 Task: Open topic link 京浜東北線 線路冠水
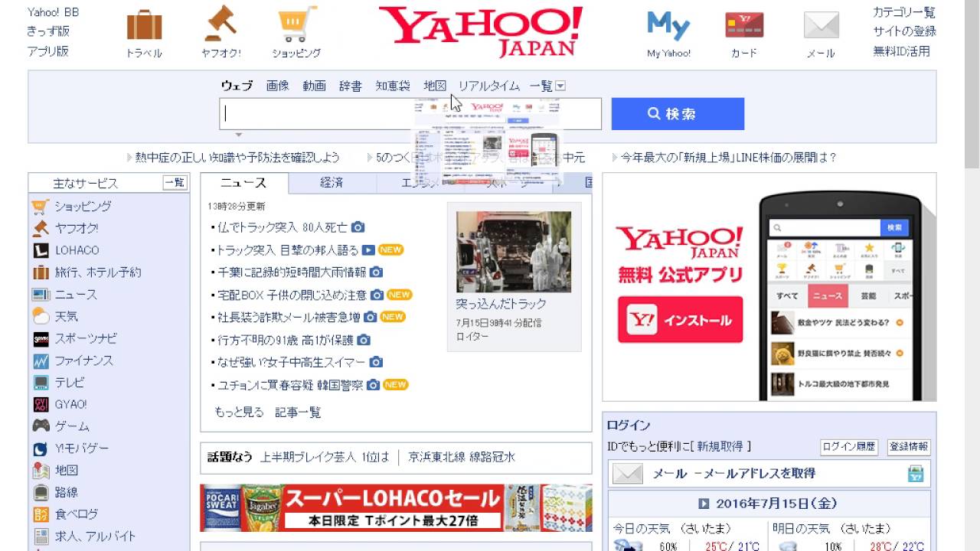point(462,457)
